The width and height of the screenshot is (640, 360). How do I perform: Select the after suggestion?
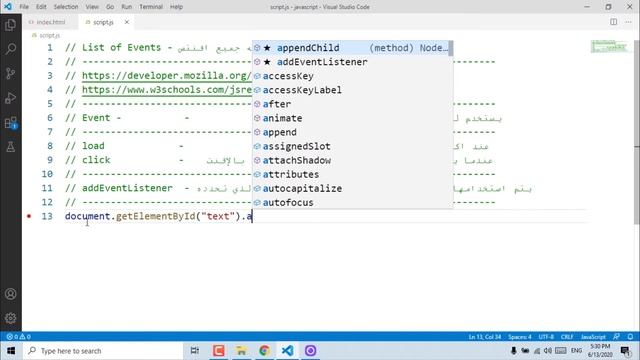click(351, 104)
